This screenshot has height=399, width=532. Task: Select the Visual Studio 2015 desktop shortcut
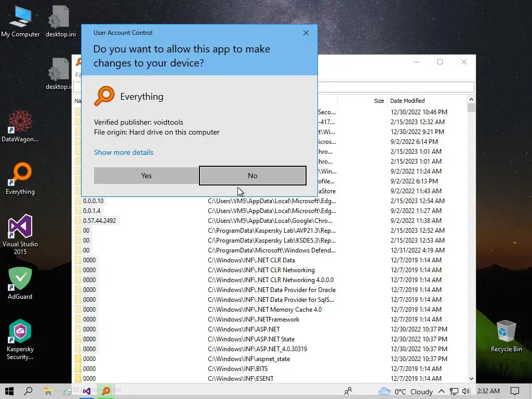(x=20, y=234)
